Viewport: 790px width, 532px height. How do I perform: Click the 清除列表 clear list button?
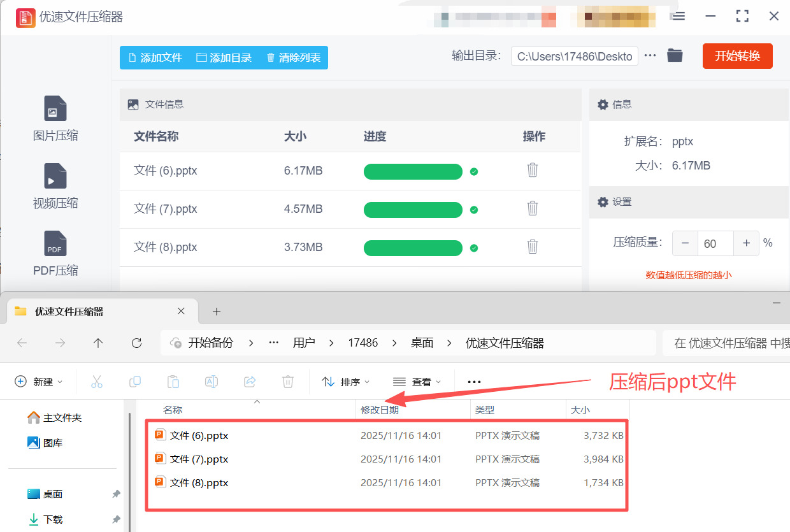click(x=293, y=57)
